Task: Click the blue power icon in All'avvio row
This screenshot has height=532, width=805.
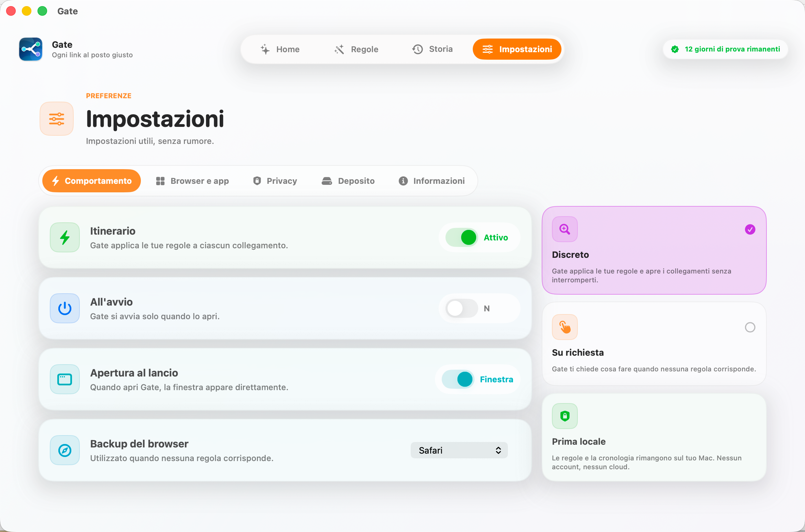Action: click(x=65, y=308)
